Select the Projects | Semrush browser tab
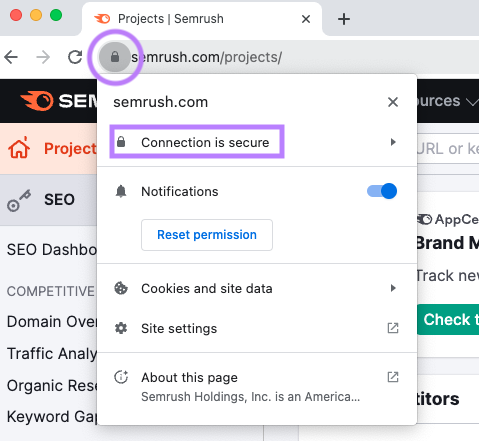 pyautogui.click(x=202, y=19)
